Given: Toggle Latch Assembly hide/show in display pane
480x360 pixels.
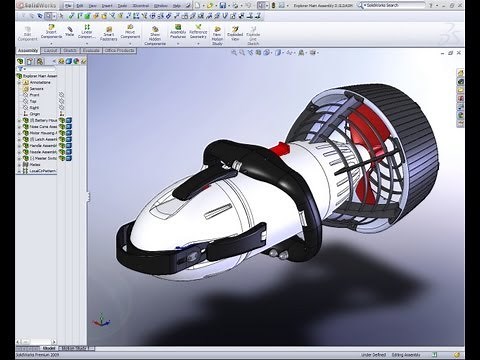Looking at the screenshot, I should 62,139.
